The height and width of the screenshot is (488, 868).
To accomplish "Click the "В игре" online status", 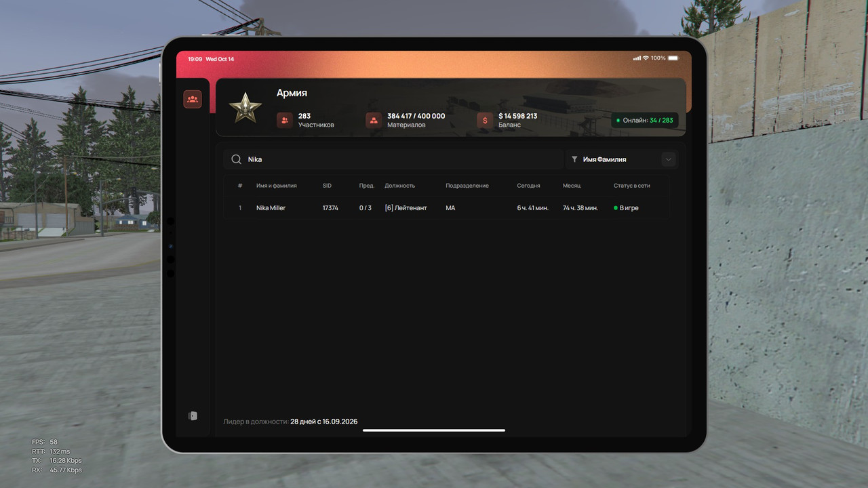I will (627, 208).
